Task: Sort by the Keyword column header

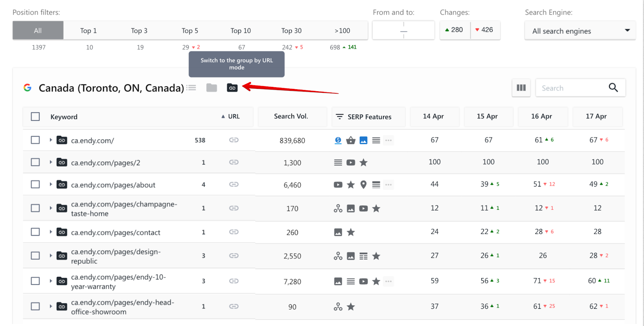Action: pos(64,117)
